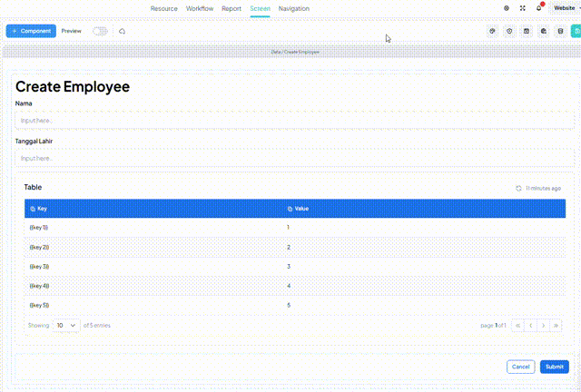The height and width of the screenshot is (392, 581).
Task: Click the Tanggal Lahir input field
Action: [294, 158]
